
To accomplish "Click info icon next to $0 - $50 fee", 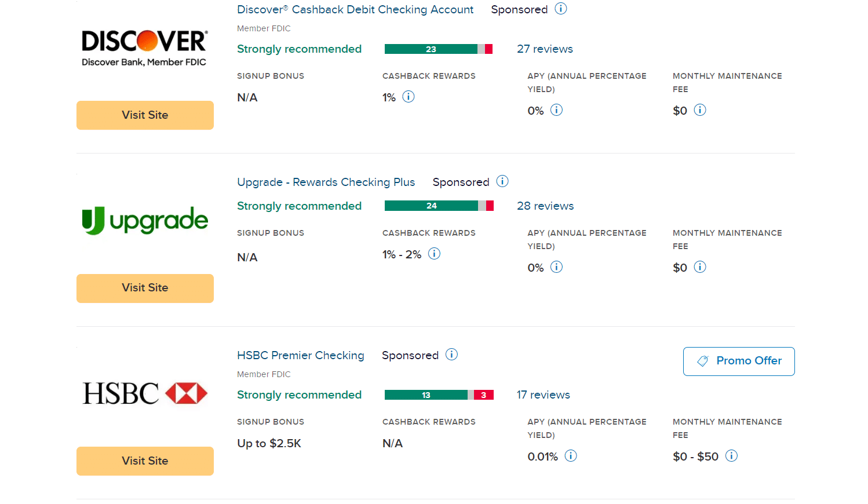I will click(732, 456).
